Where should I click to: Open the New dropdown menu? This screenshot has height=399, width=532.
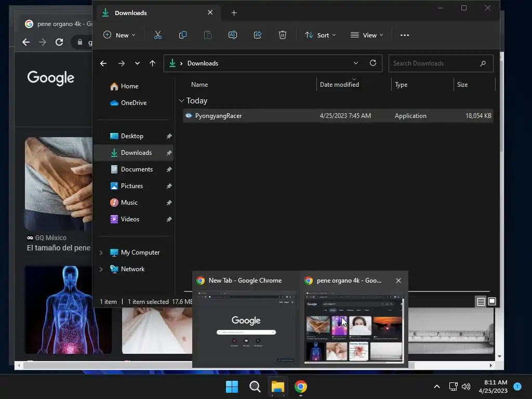tap(119, 35)
